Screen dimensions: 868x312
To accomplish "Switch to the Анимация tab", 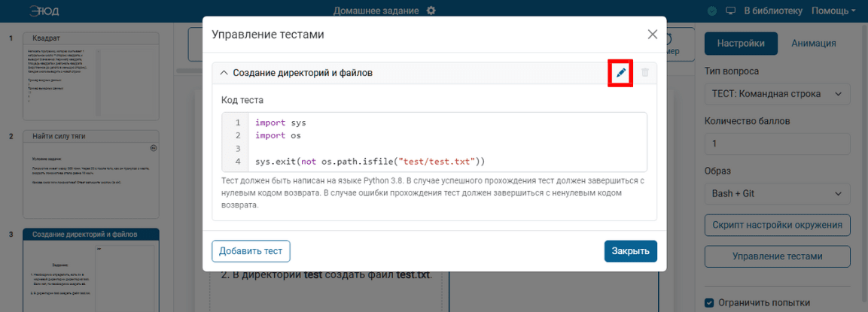I will coord(814,44).
